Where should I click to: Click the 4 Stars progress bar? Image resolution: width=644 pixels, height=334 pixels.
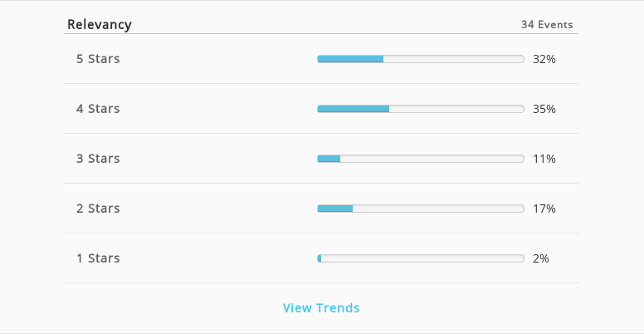(421, 109)
